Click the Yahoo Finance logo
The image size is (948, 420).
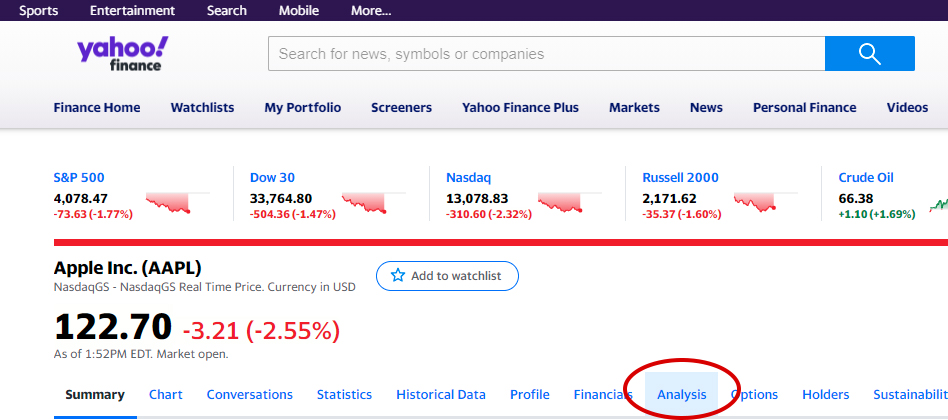pyautogui.click(x=123, y=54)
